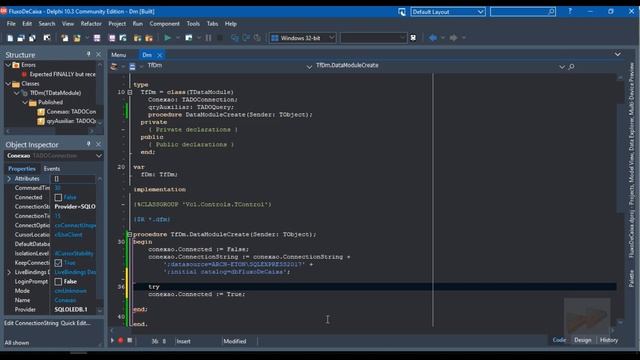
Task: Open the Object Inspector component selector dropdown
Action: coord(99,156)
